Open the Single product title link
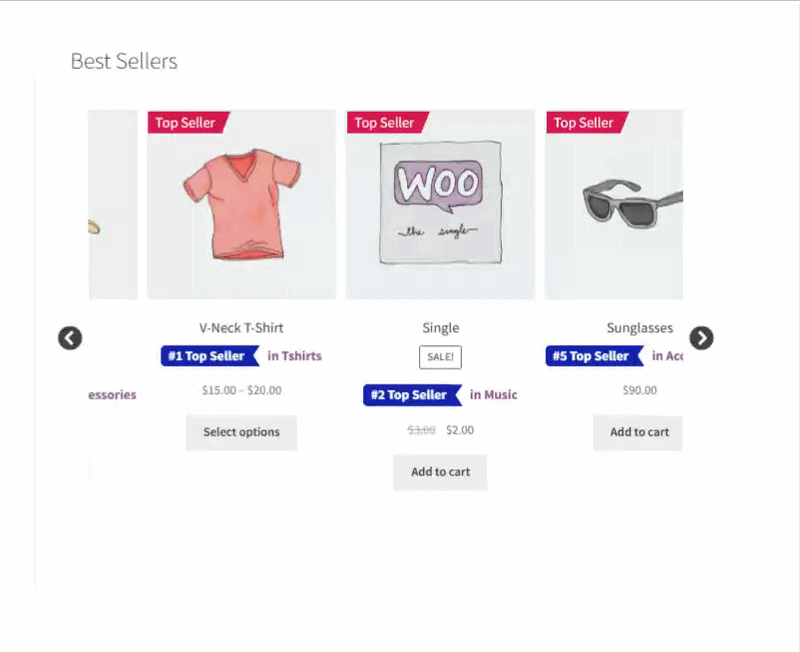This screenshot has height=652, width=800. 440,327
